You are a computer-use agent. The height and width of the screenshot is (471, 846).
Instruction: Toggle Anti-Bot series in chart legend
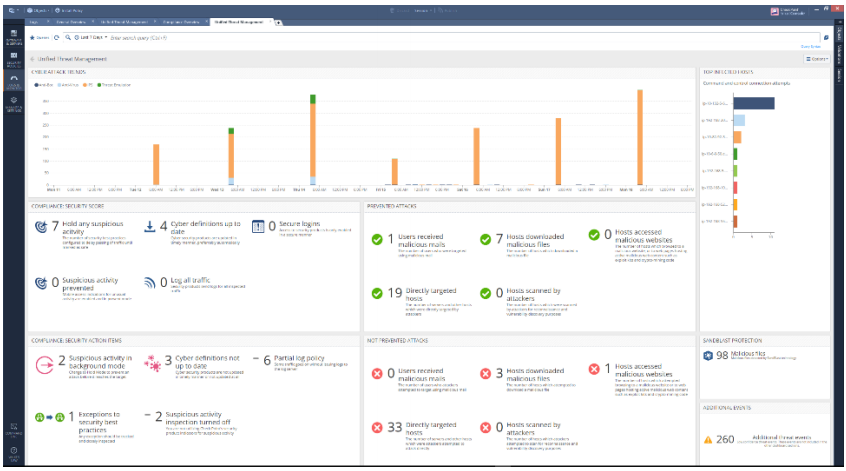point(44,85)
